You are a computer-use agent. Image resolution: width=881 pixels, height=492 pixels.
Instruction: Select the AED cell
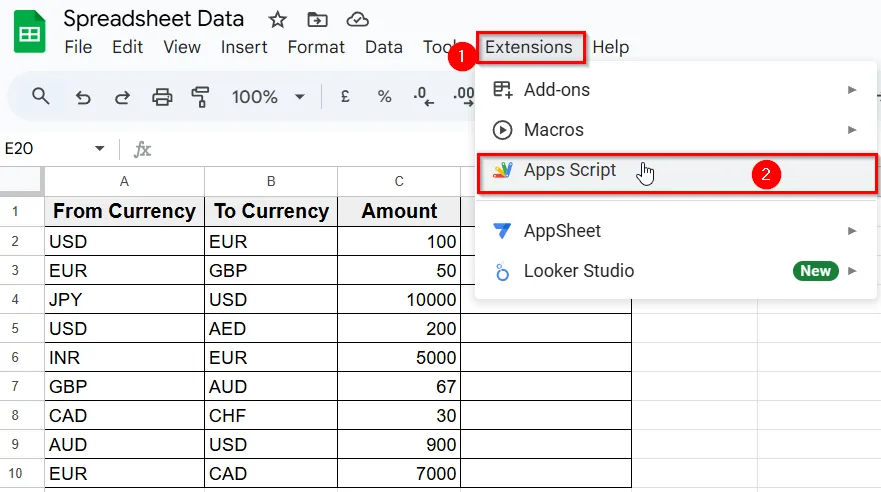point(271,328)
